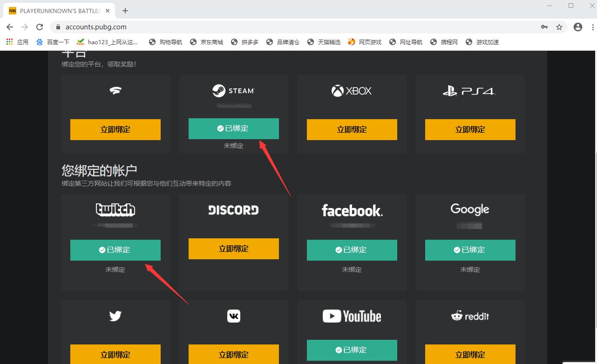The width and height of the screenshot is (597, 364).
Task: Click the VK logo
Action: [x=234, y=317]
